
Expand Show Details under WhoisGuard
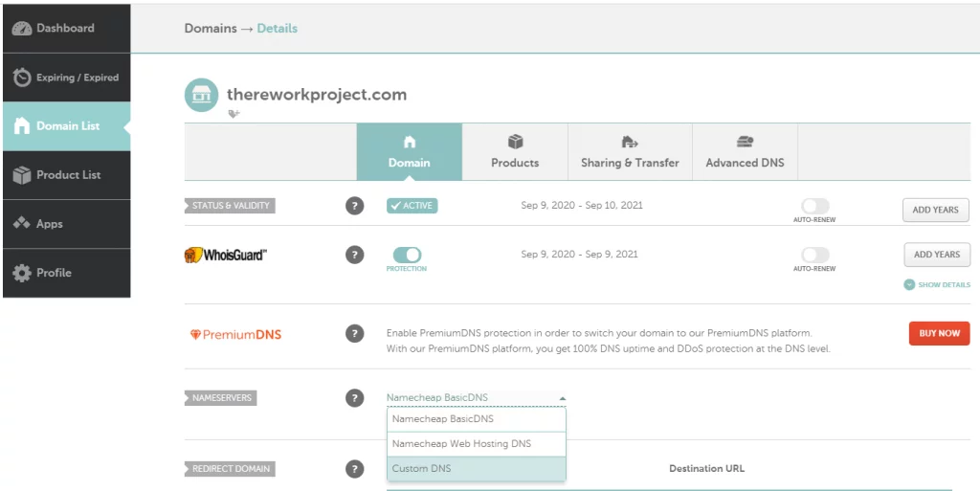937,285
